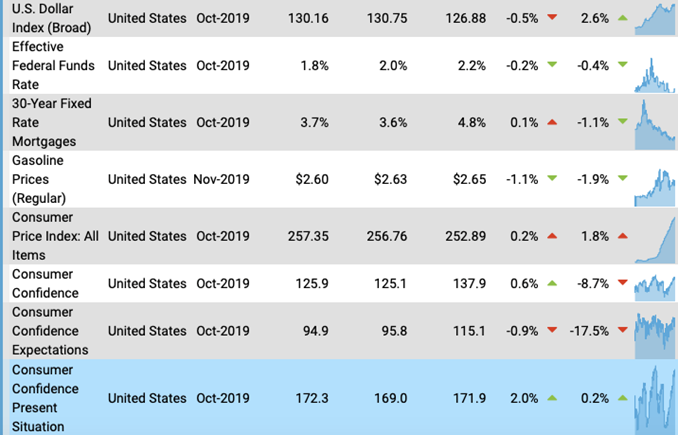678x435 pixels.
Task: Select the Consumer Confidence Present Situation row
Action: (x=340, y=397)
